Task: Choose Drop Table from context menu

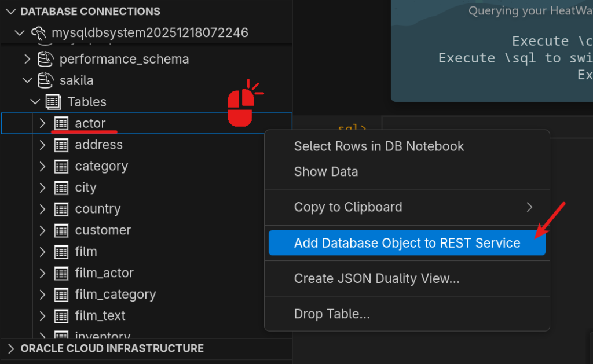Action: [x=331, y=314]
